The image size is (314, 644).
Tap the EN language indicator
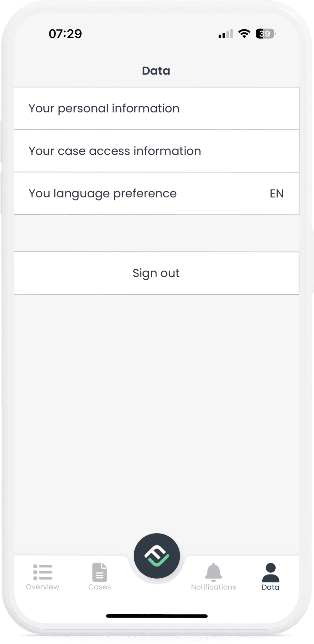point(276,194)
